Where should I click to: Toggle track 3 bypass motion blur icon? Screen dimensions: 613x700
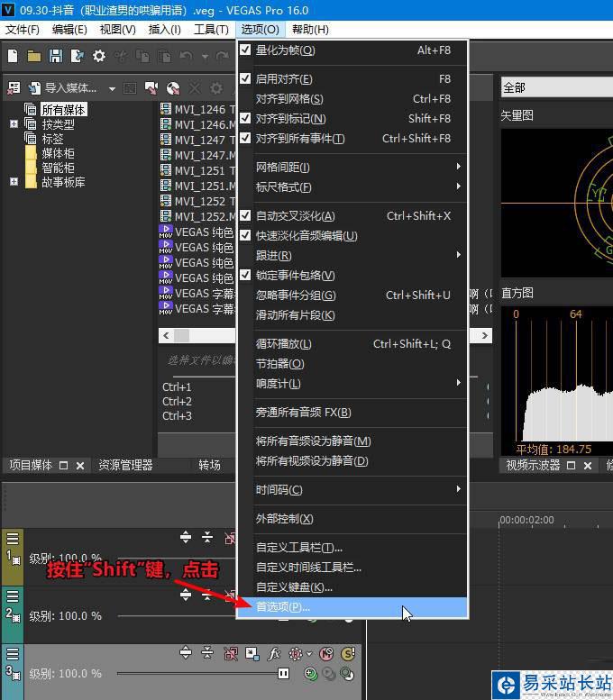[x=231, y=654]
